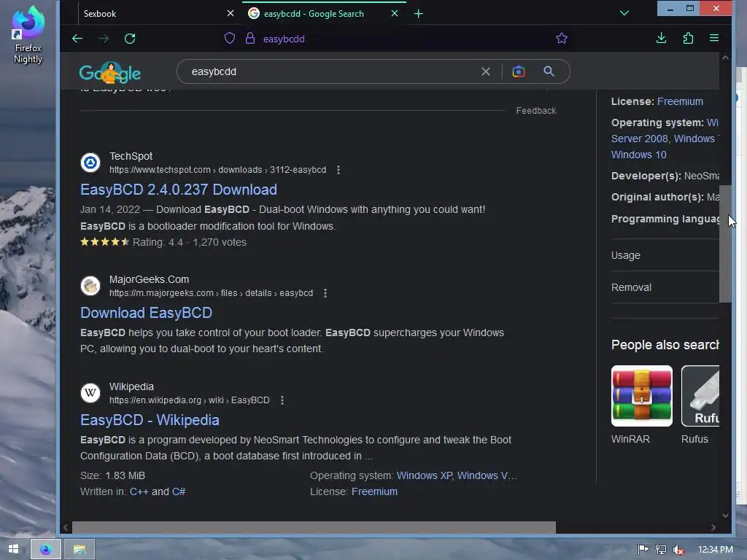Clear the Google search box text
The width and height of the screenshot is (747, 560).
pos(485,71)
